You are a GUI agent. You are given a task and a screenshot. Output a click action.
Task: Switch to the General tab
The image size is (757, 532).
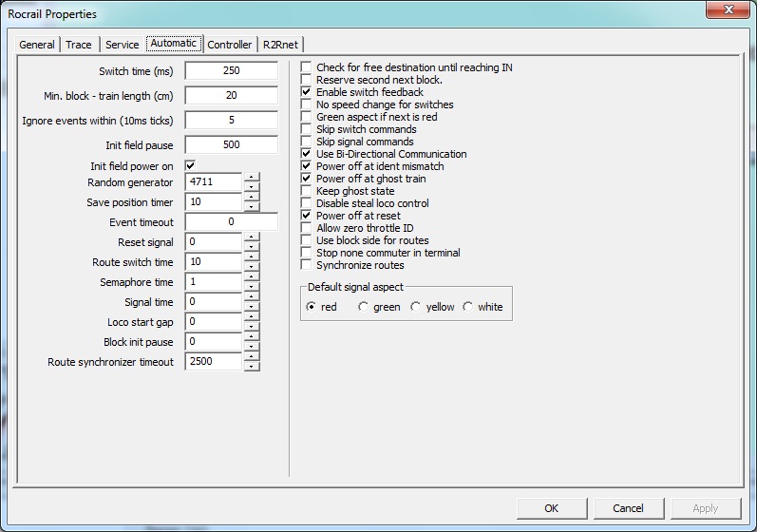click(37, 45)
